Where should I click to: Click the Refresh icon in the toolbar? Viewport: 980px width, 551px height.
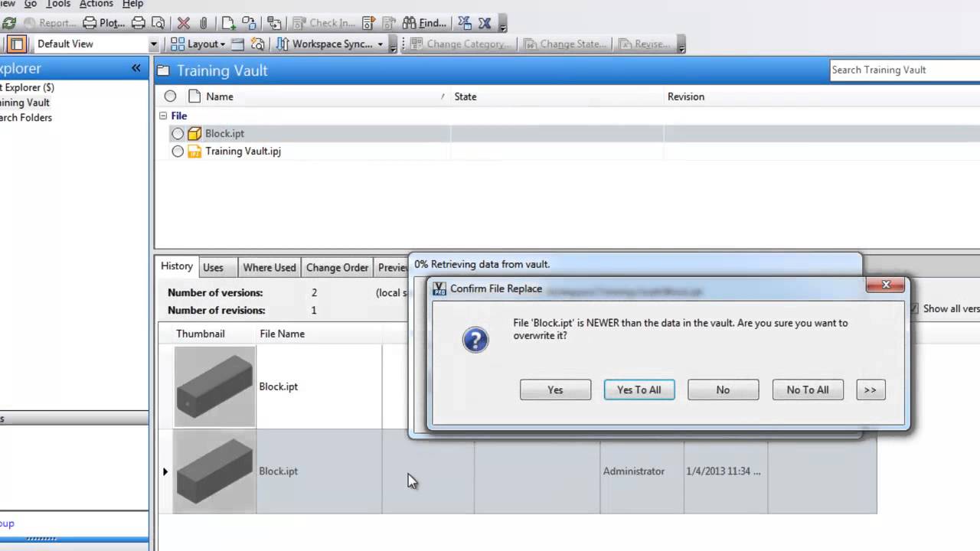pyautogui.click(x=9, y=23)
